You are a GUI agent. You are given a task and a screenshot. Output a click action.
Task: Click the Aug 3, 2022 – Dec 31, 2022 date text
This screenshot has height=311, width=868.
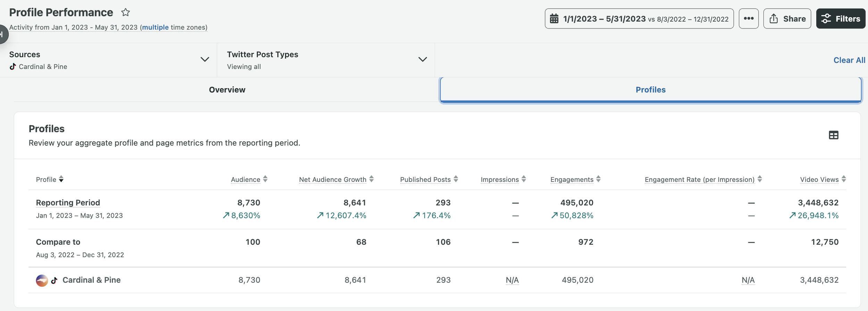(80, 255)
